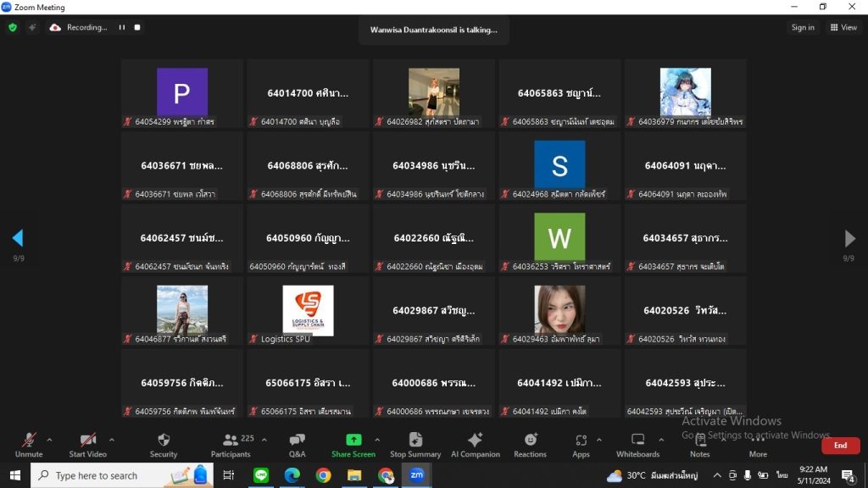Open AI Companion
Image resolution: width=868 pixels, height=488 pixels.
point(475,446)
